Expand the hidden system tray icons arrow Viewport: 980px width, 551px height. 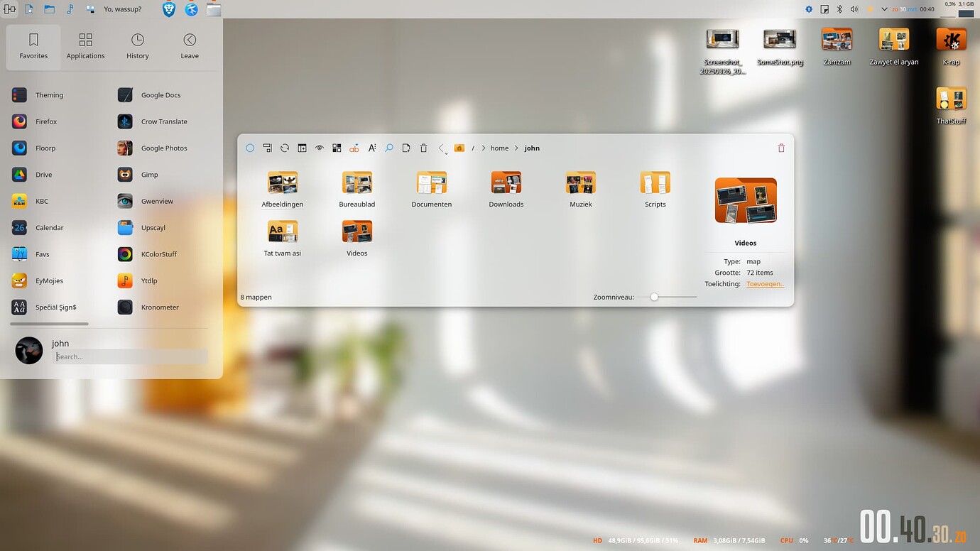884,9
